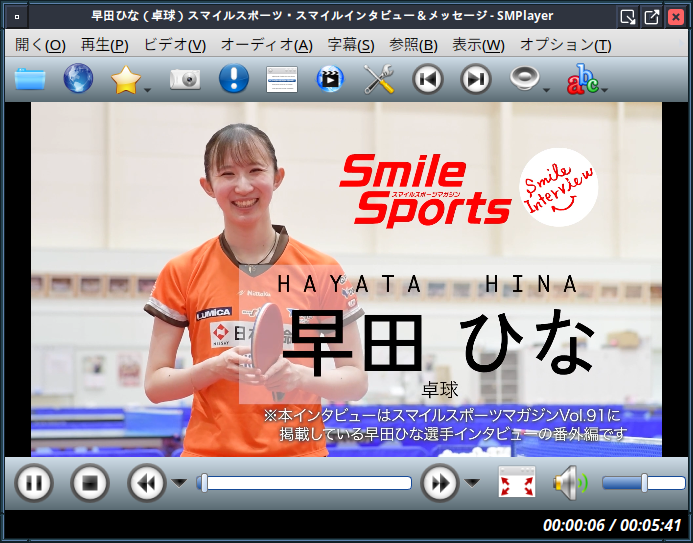Click the time display 00:00:06 / 00:05:41
Image resolution: width=693 pixels, height=543 pixels.
(612, 525)
